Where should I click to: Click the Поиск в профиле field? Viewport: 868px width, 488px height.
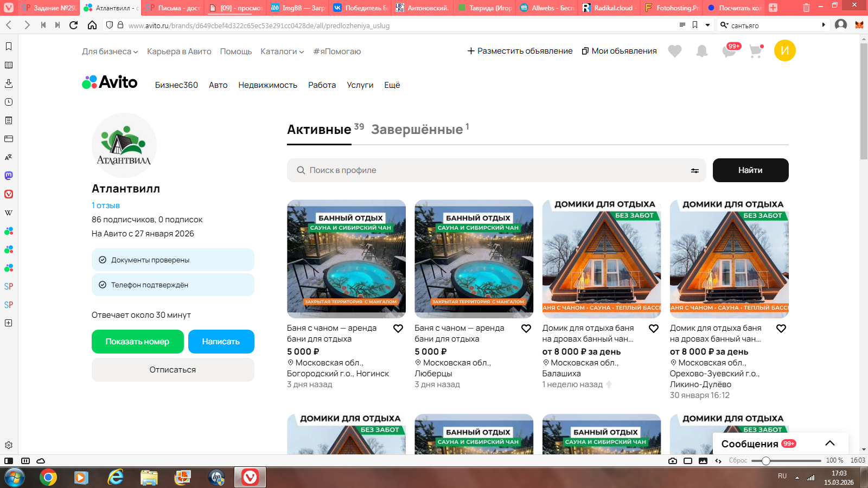click(496, 170)
